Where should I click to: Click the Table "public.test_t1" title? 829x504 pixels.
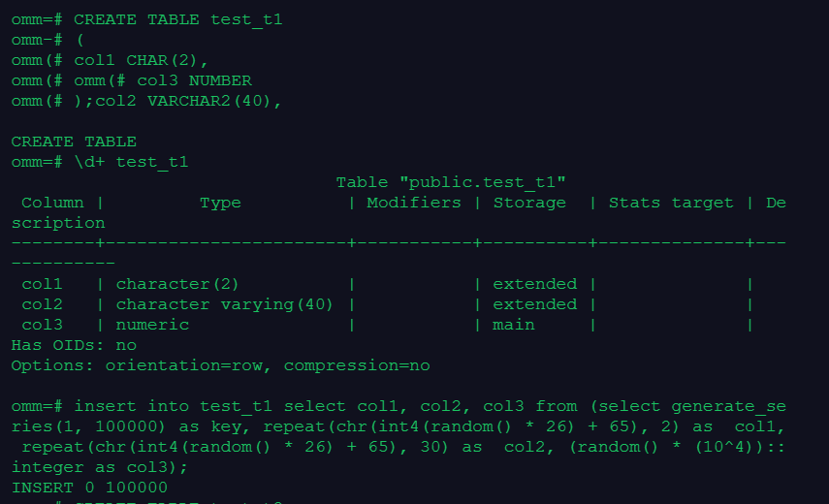coord(451,183)
